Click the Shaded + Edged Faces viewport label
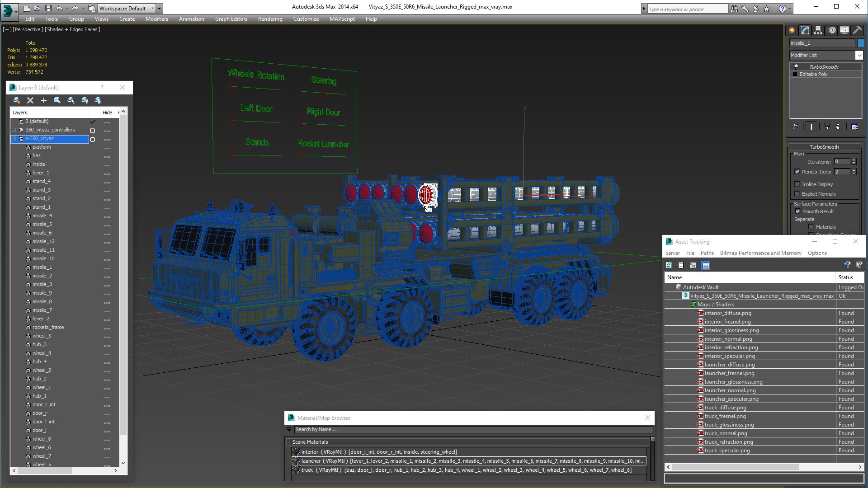The image size is (868, 488). 72,29
